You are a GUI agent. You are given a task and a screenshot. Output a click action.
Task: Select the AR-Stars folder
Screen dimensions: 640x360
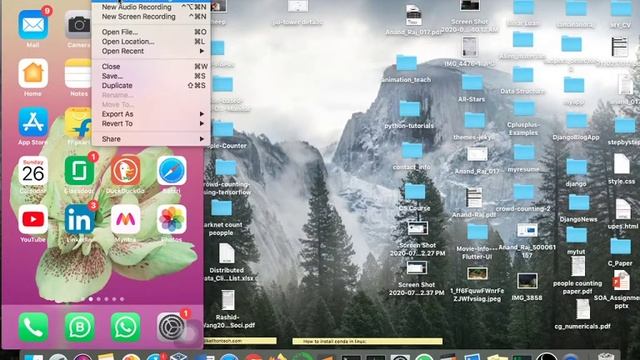click(472, 83)
